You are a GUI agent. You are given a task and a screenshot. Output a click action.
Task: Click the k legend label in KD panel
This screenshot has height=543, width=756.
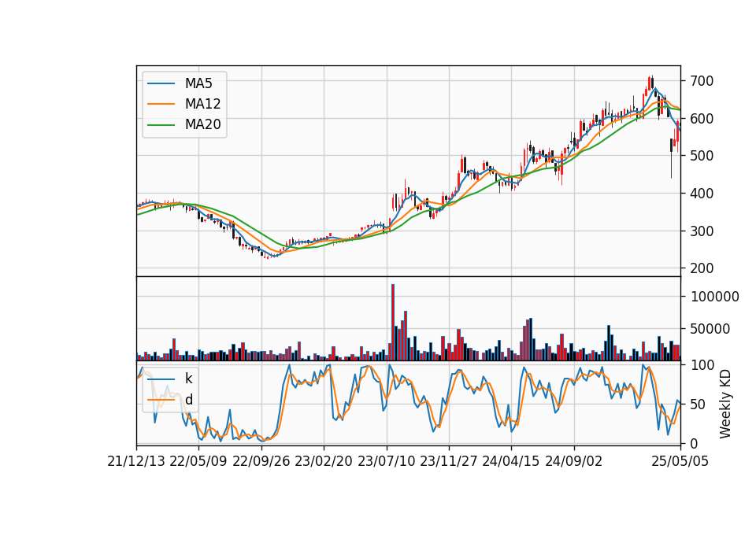tap(188, 379)
